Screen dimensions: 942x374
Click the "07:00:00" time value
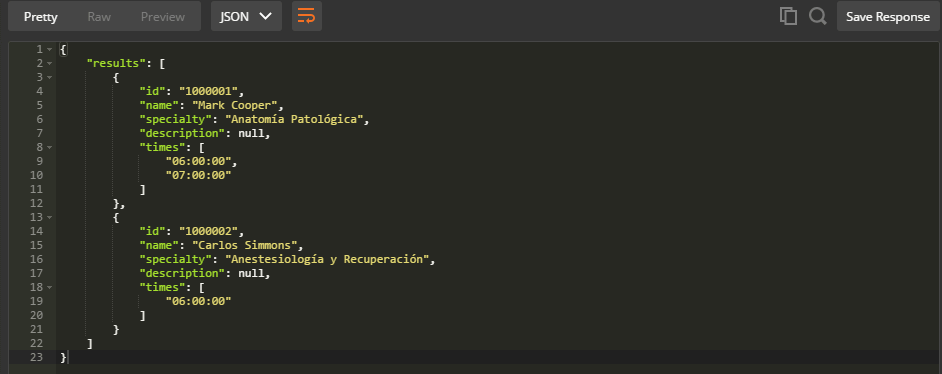[198, 175]
